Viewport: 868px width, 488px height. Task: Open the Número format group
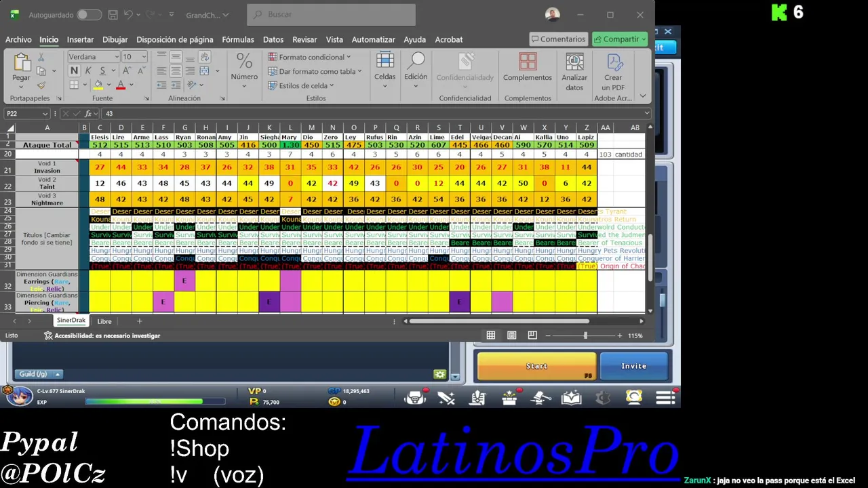[x=244, y=69]
